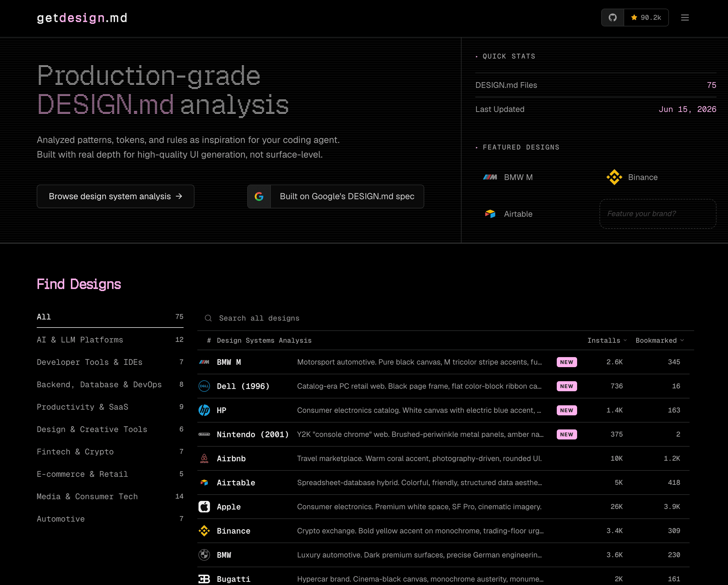Viewport: 728px width, 585px height.
Task: Click the Binance logo in Featured Designs
Action: 614,177
